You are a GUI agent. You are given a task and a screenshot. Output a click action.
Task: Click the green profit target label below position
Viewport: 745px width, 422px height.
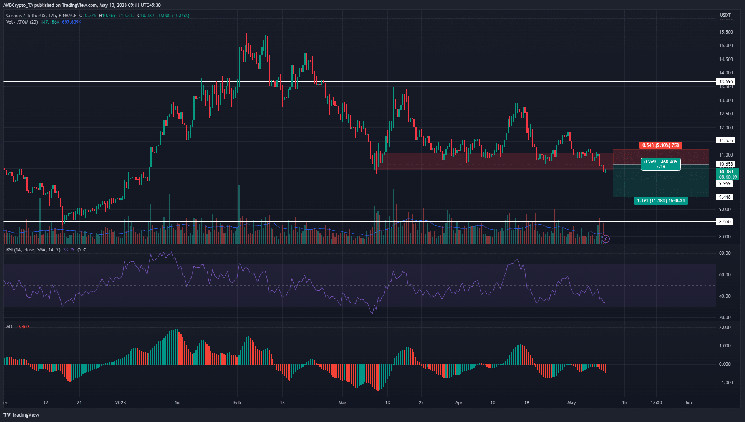coord(661,200)
